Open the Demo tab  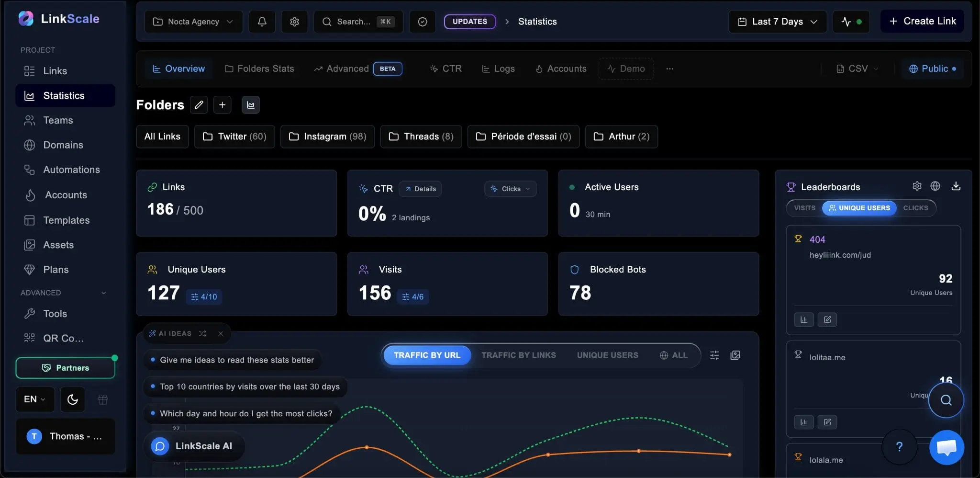click(626, 68)
